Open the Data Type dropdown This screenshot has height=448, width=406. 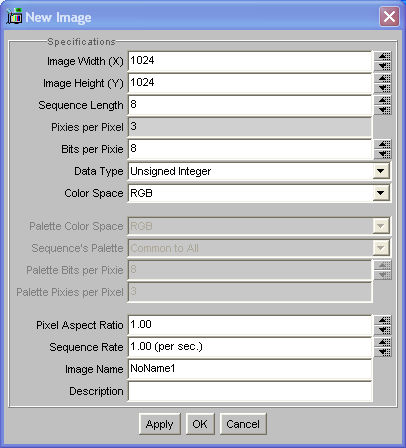[x=381, y=171]
